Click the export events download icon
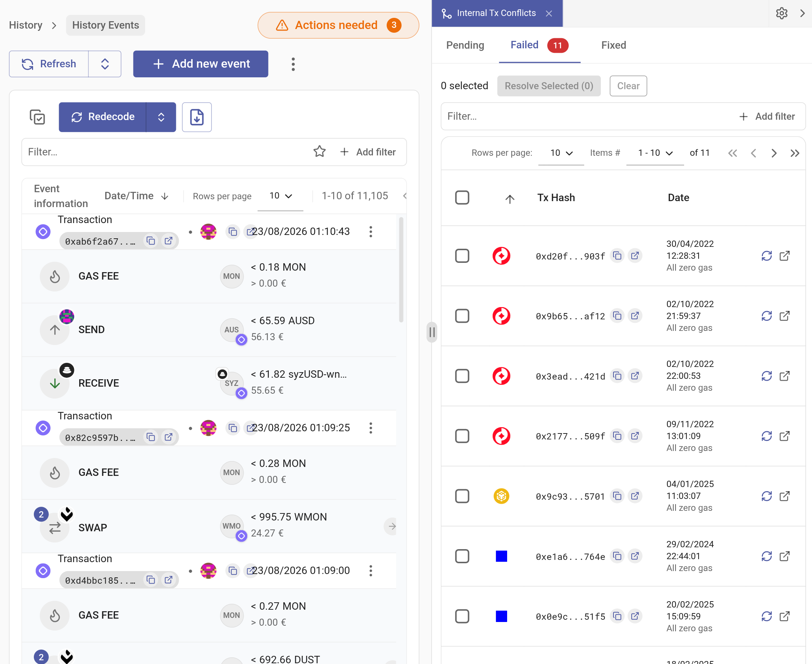Image resolution: width=812 pixels, height=664 pixels. (x=197, y=117)
